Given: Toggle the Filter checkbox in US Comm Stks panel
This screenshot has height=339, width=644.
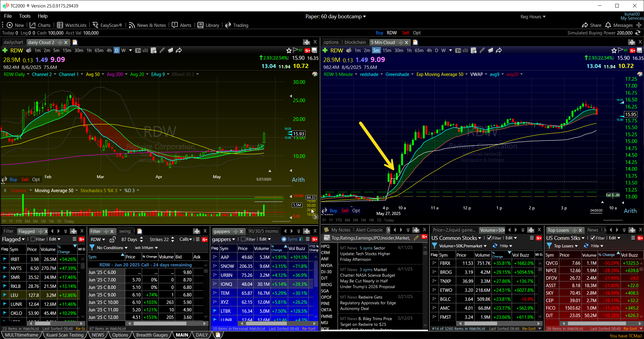Looking at the screenshot, I should point(592,238).
